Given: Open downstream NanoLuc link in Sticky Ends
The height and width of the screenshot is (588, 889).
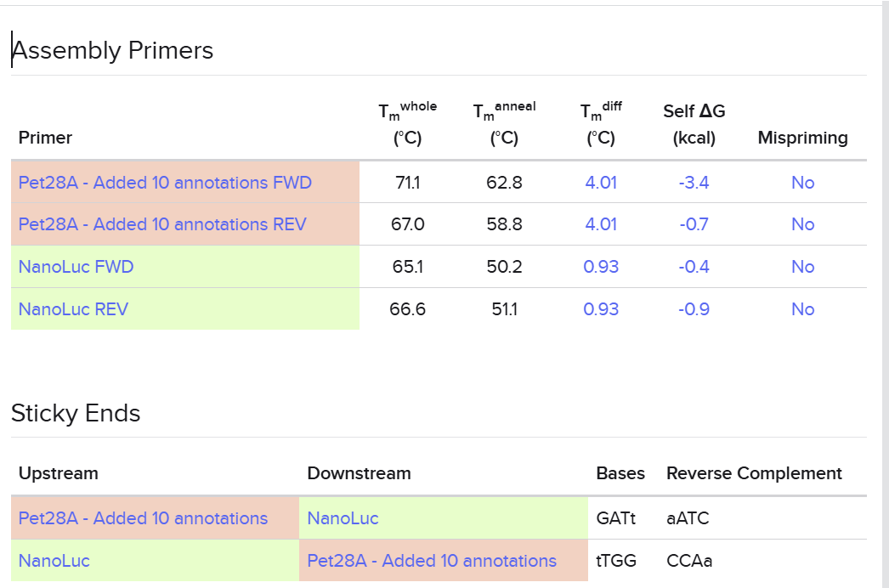Looking at the screenshot, I should point(343,518).
